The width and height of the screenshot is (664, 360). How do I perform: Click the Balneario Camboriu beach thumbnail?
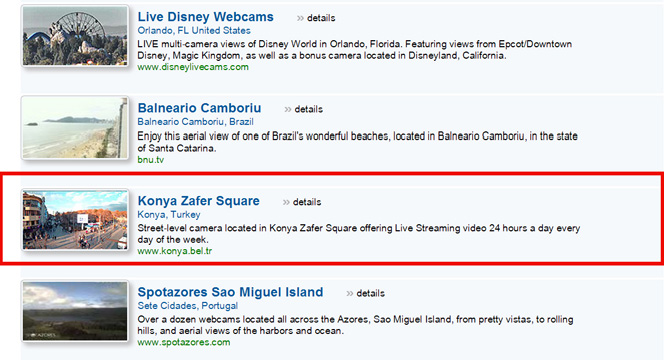pos(75,127)
